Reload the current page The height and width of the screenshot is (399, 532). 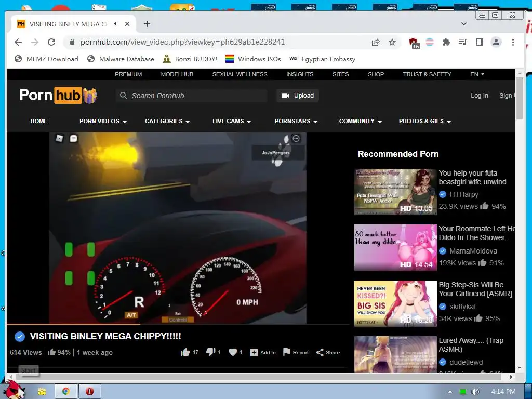[x=51, y=42]
